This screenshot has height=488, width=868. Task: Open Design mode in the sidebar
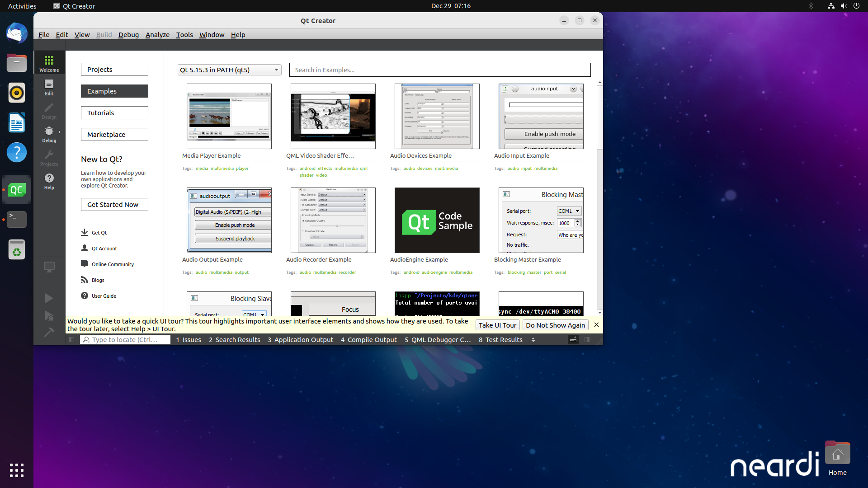(x=49, y=111)
